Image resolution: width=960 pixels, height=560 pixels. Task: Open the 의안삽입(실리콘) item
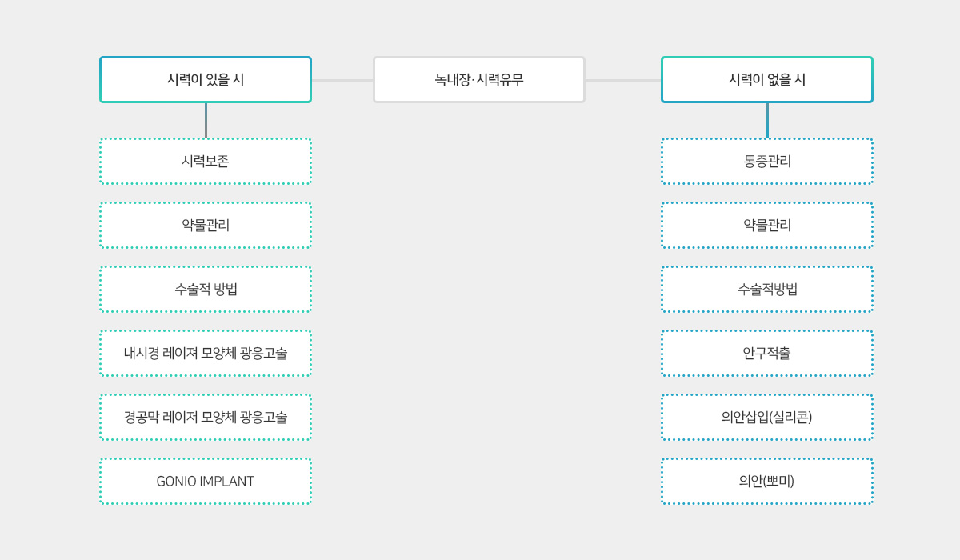point(767,417)
